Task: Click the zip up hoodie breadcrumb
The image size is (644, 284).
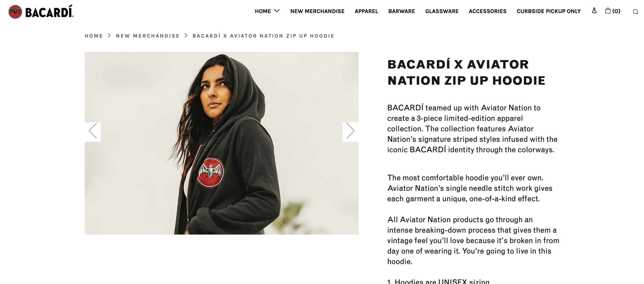Action: click(x=263, y=36)
